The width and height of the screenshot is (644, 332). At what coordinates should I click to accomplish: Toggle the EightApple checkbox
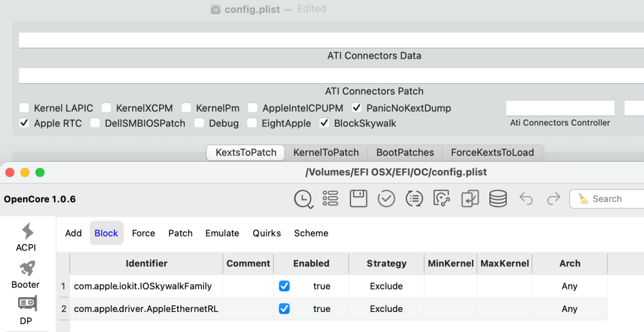tap(252, 123)
